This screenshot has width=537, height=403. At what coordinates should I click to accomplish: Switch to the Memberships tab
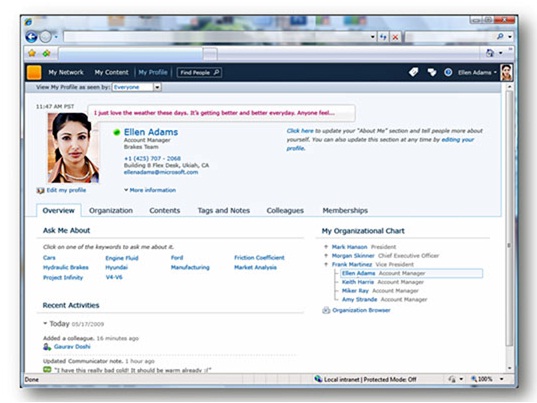click(345, 211)
